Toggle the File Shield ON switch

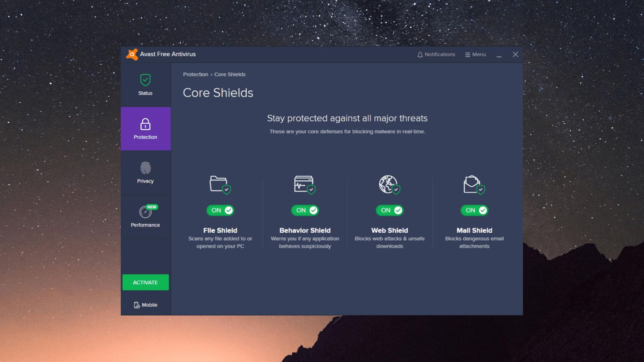point(220,210)
